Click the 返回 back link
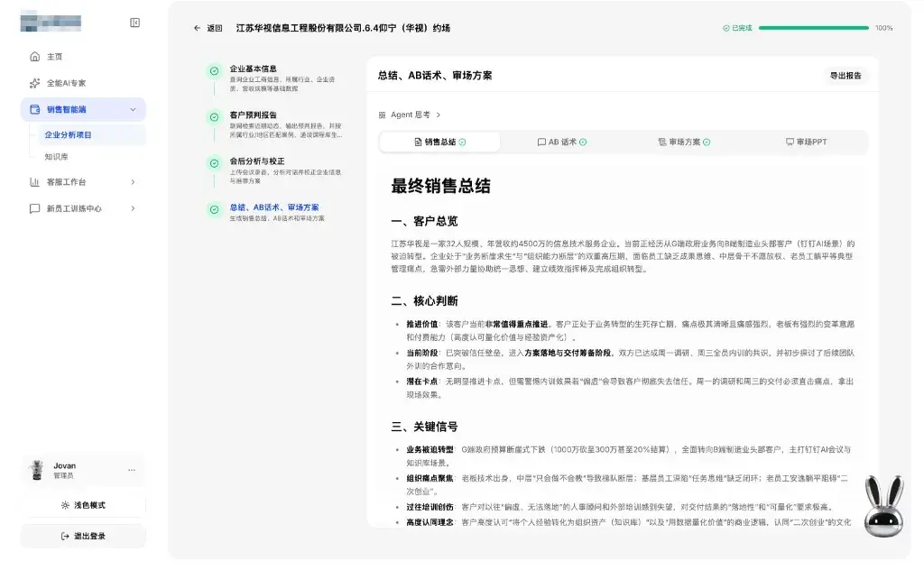924x570 pixels. pyautogui.click(x=208, y=28)
